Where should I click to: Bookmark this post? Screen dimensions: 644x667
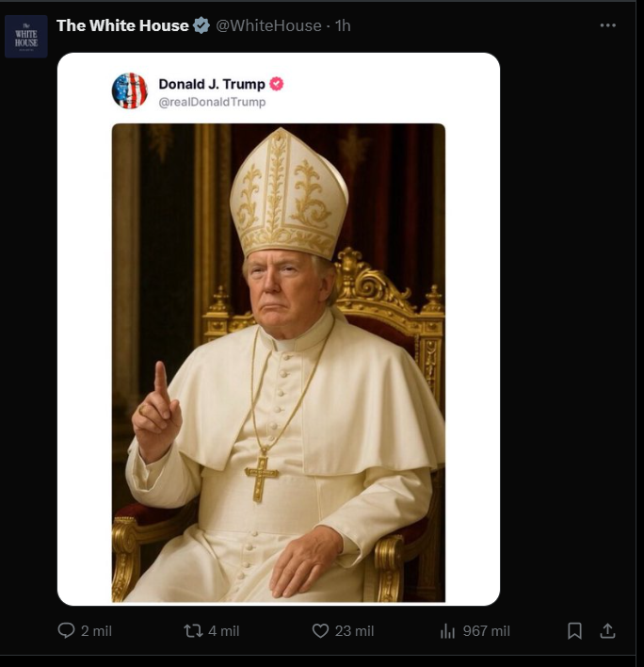[x=574, y=631]
